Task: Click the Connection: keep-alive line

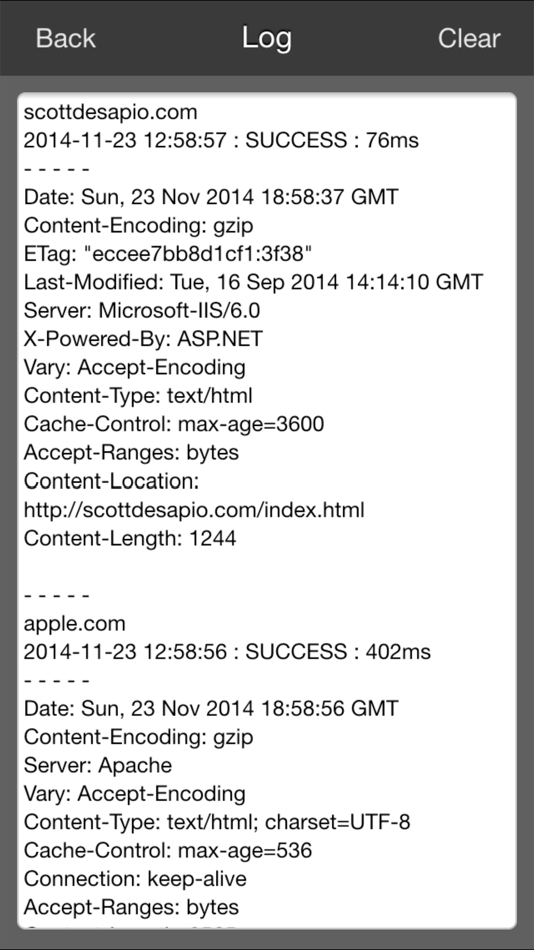Action: tap(135, 879)
